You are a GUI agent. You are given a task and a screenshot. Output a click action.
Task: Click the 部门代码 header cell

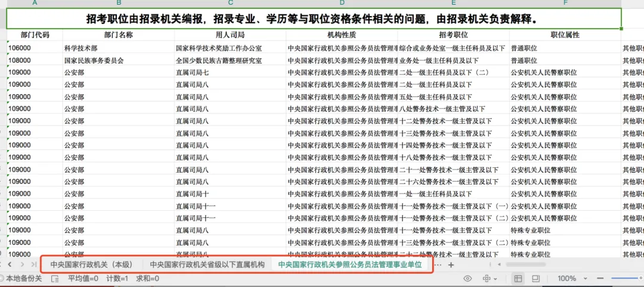click(35, 35)
